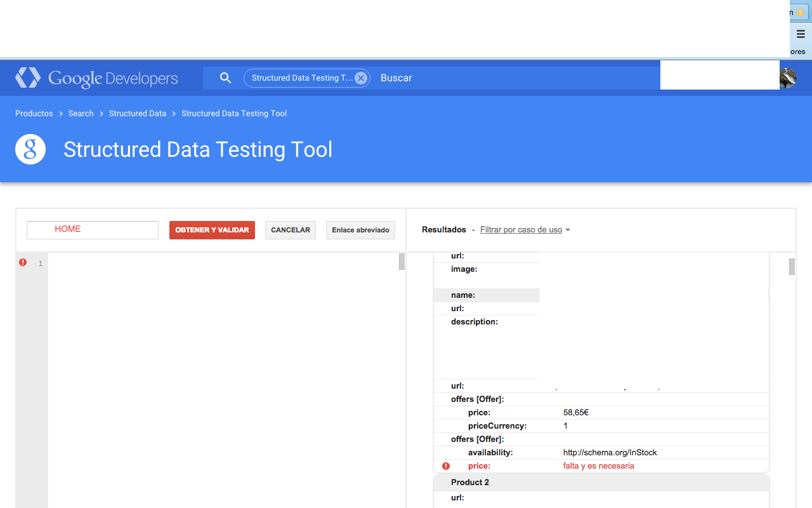Click the Structured Data Testing Tool page title
This screenshot has width=812, height=508.
(x=198, y=149)
